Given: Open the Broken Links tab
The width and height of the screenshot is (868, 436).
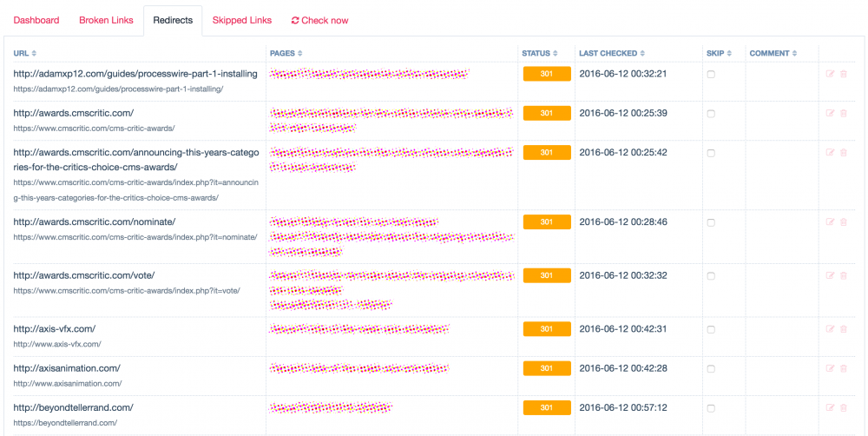Looking at the screenshot, I should (106, 21).
